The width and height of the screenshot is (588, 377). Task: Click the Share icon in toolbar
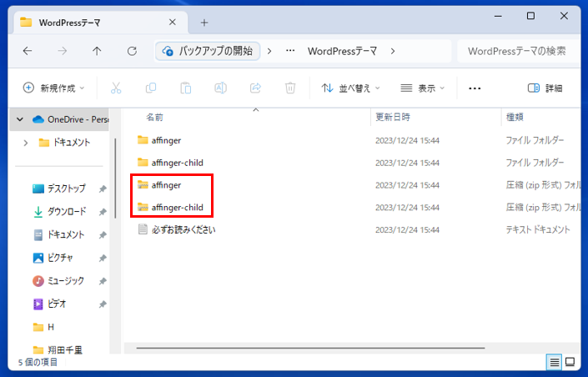coord(256,88)
